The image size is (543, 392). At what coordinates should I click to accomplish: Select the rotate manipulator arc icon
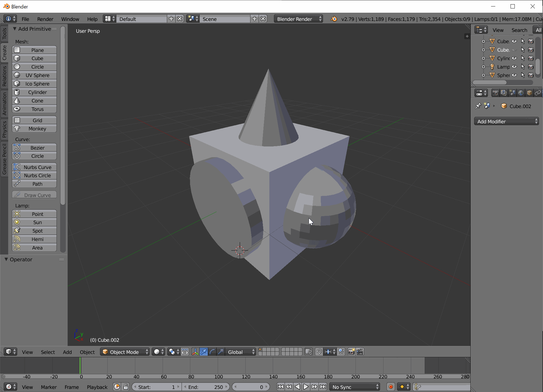point(212,352)
